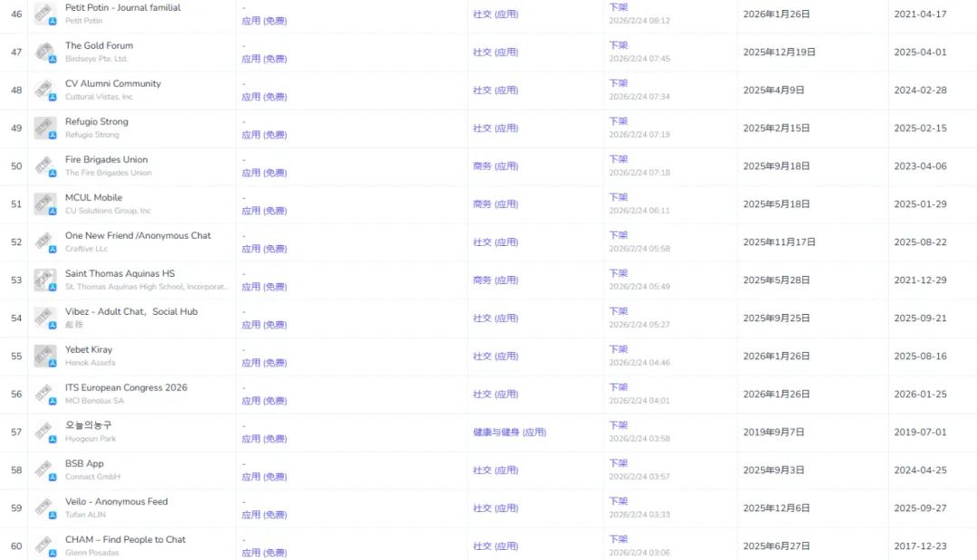Click the Yebet Kiray app icon
Screen dimensions: 977x560
pyautogui.click(x=44, y=356)
